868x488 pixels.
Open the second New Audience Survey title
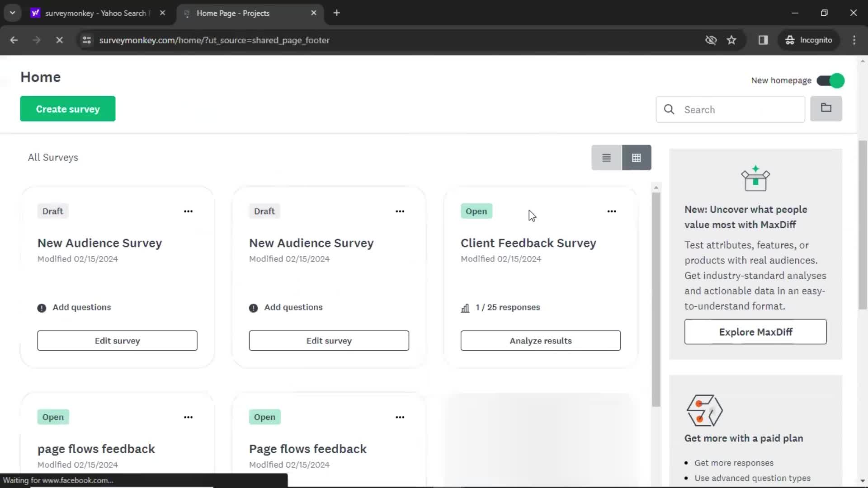pos(311,243)
